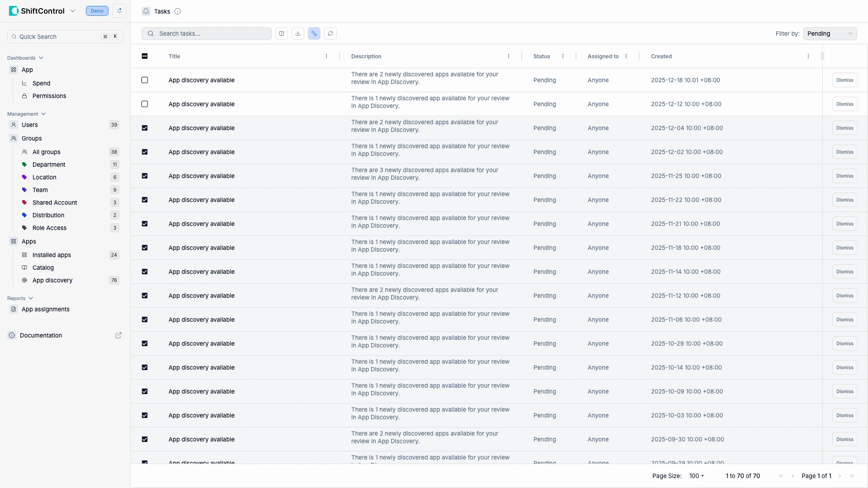Uncheck the 2025-11-18 task row checkbox

[145, 248]
